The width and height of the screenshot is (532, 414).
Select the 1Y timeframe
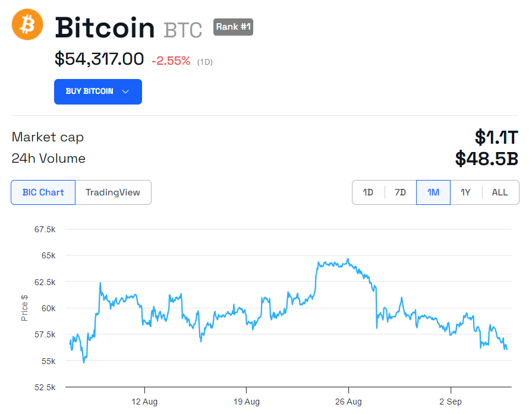(x=465, y=192)
